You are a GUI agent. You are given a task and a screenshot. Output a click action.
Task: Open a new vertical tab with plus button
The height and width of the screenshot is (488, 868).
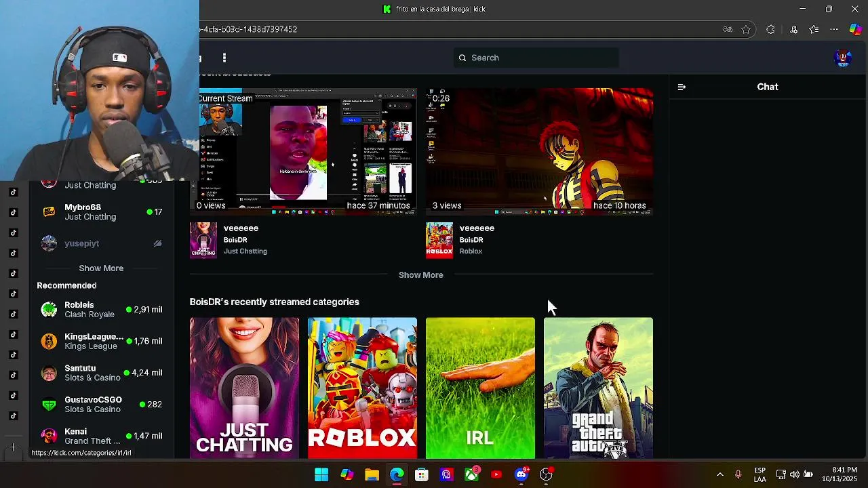[13, 448]
